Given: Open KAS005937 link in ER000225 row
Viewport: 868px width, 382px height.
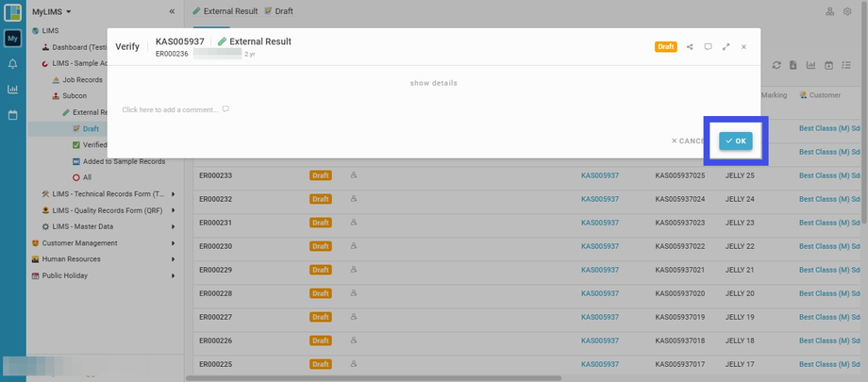Looking at the screenshot, I should (x=599, y=364).
